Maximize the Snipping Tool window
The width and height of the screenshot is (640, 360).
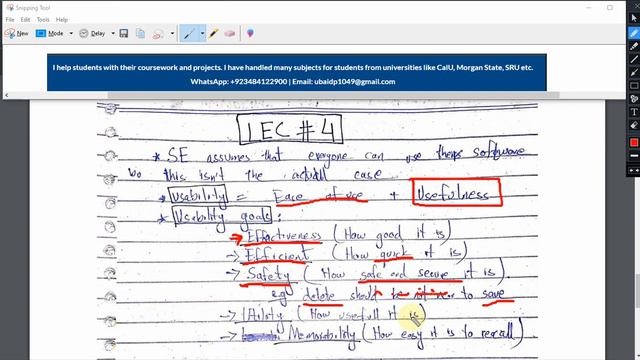[610, 8]
